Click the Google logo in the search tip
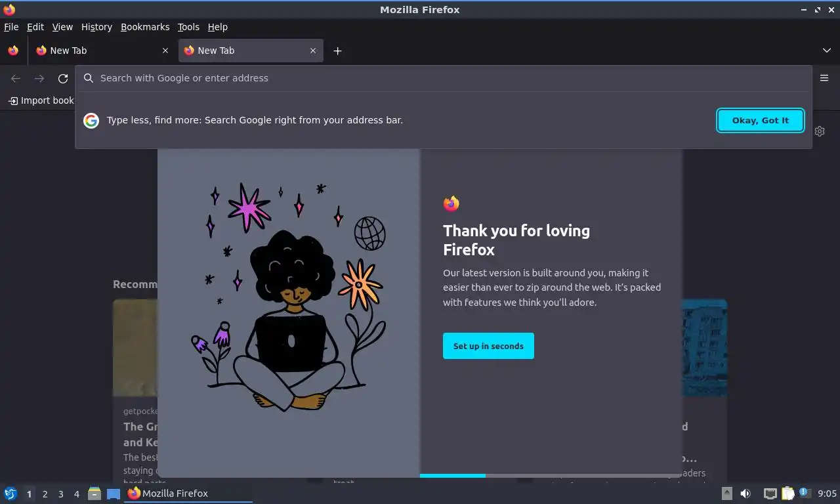This screenshot has height=504, width=840. (x=91, y=120)
